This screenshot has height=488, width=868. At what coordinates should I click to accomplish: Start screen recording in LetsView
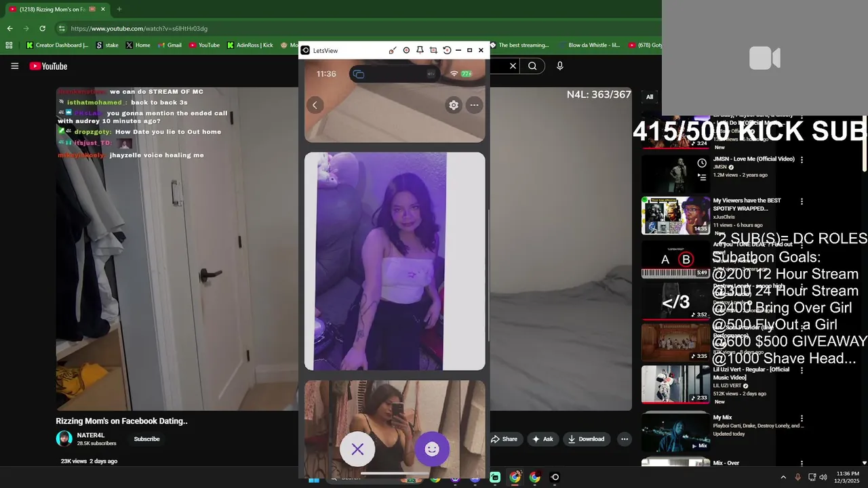[x=406, y=50]
